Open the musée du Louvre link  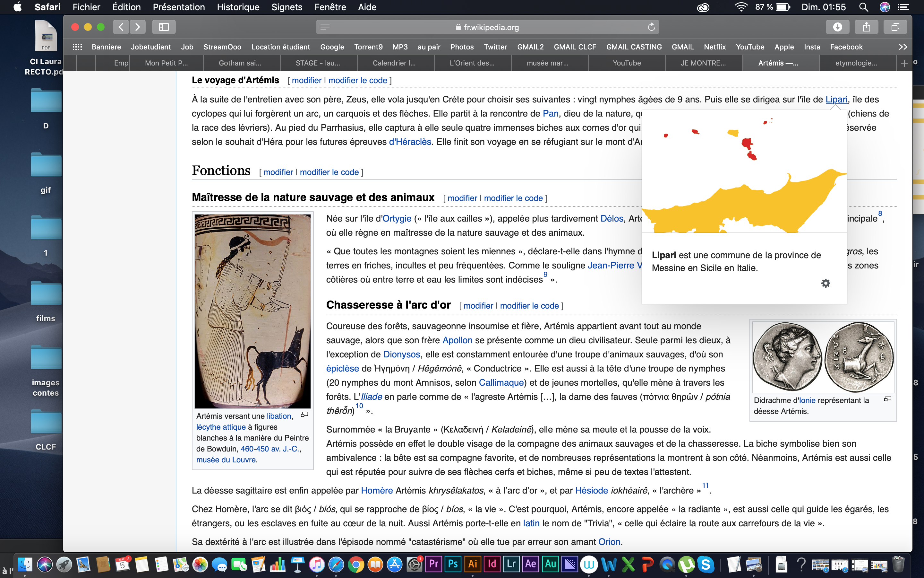pos(226,460)
